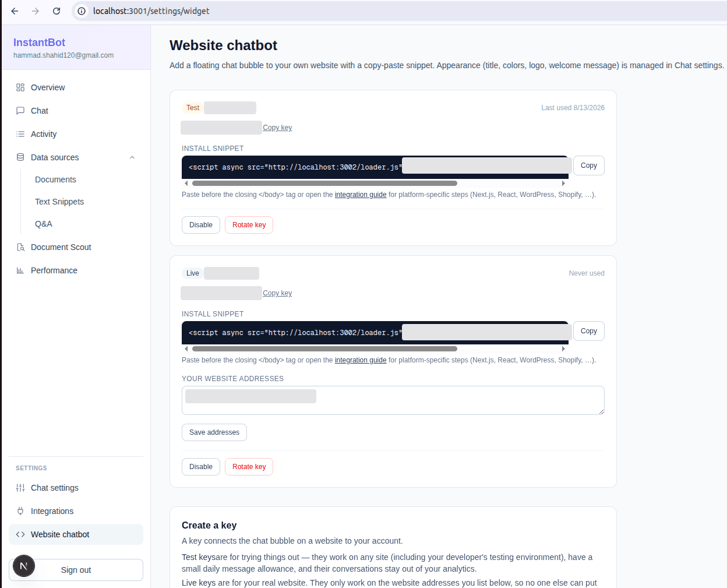This screenshot has width=727, height=588.
Task: Click the SETTINGS section label in sidebar
Action: 31,468
